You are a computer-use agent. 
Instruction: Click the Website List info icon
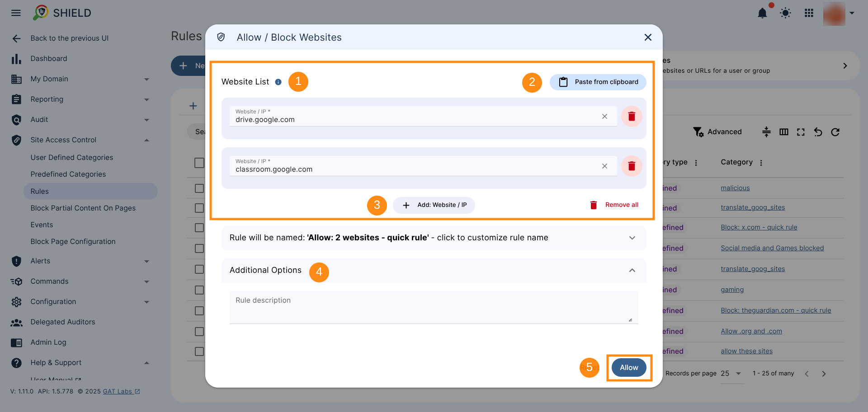pos(278,82)
